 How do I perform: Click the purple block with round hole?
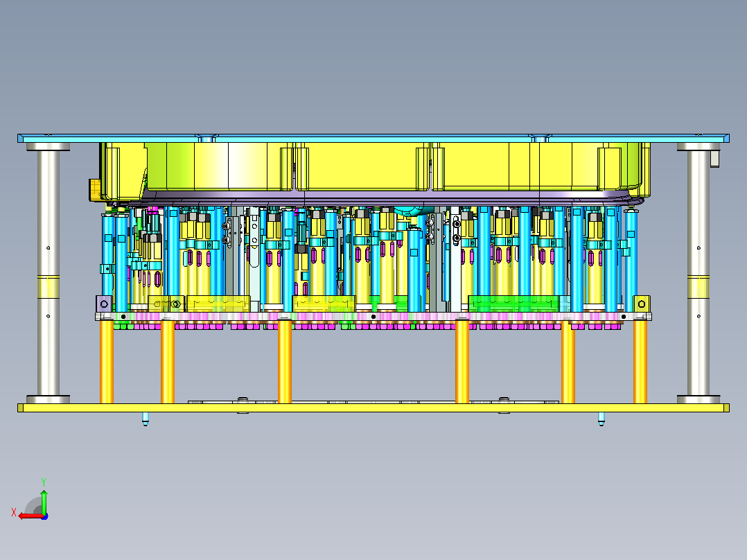pyautogui.click(x=105, y=304)
